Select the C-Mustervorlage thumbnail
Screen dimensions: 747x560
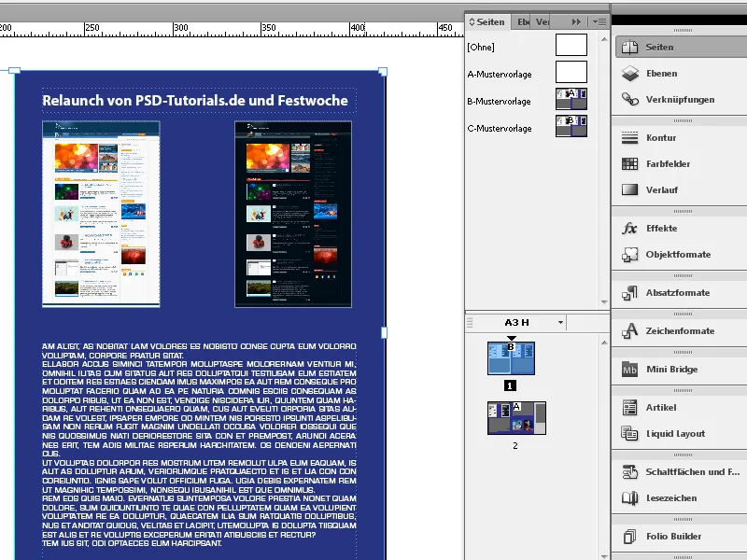pyautogui.click(x=571, y=126)
